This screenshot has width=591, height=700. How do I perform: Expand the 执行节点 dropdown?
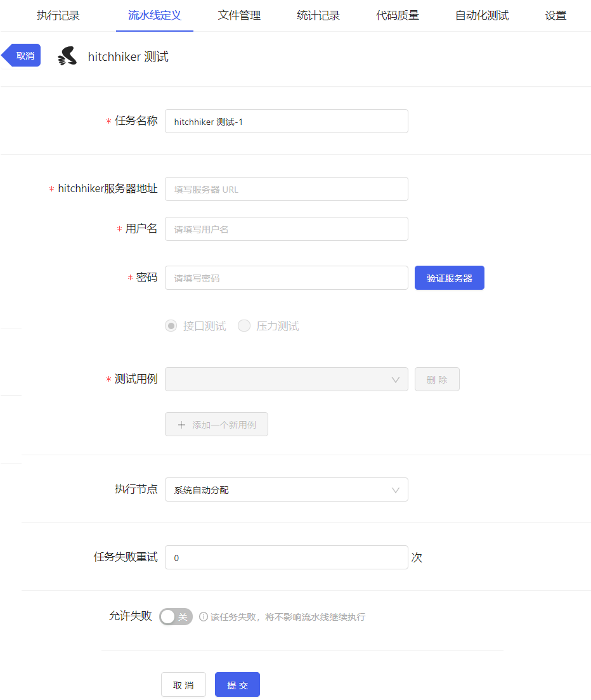click(x=287, y=489)
